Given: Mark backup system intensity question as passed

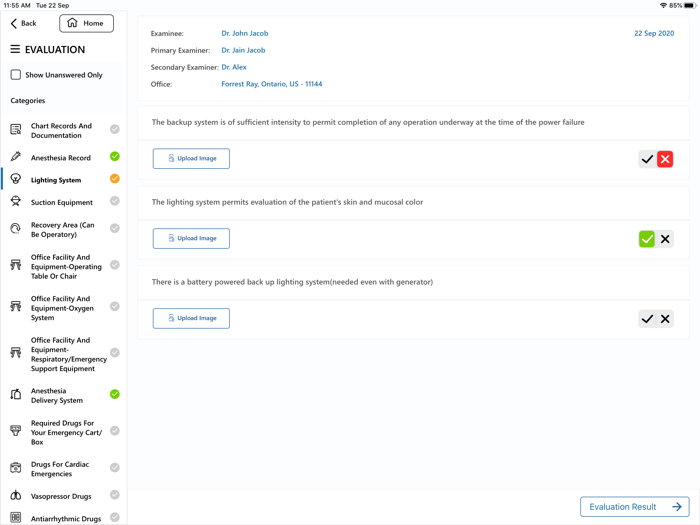Looking at the screenshot, I should (x=647, y=159).
